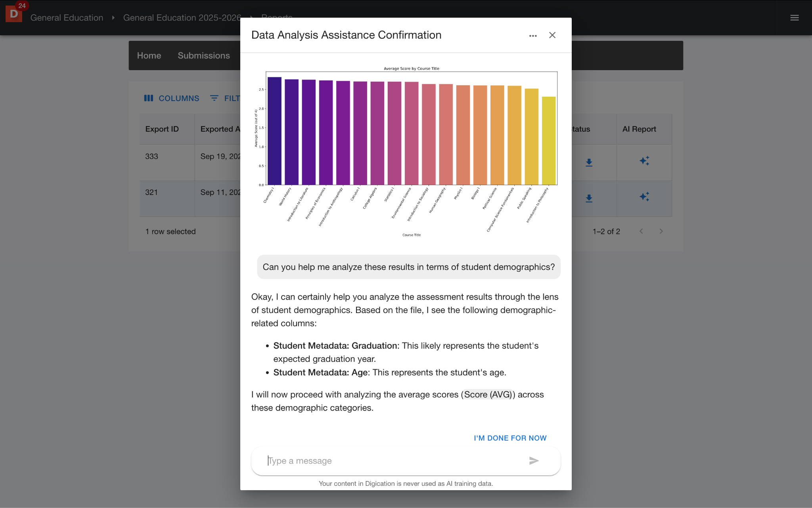Download export 321 file
The image size is (812, 508).
click(x=589, y=198)
